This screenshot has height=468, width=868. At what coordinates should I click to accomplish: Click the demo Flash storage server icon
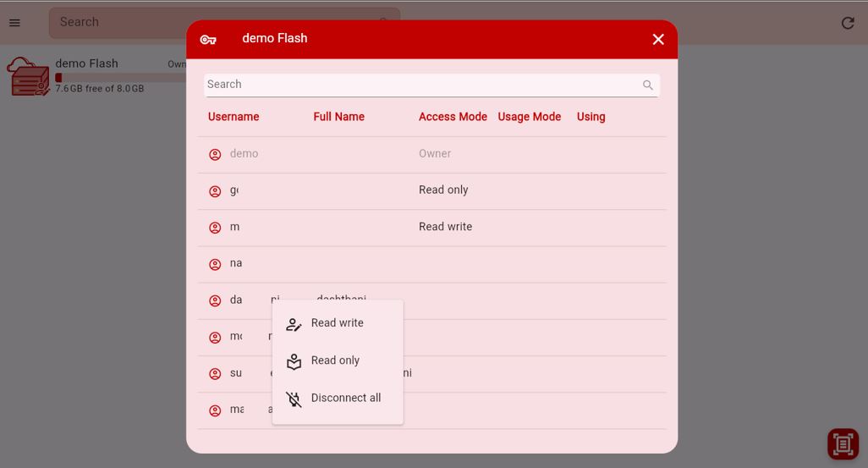pyautogui.click(x=29, y=76)
